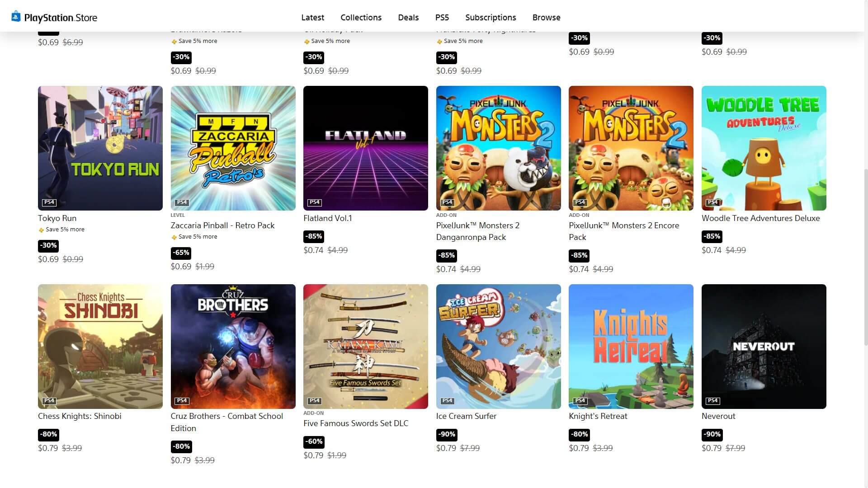
Task: Open Cruz Brothers - Combat School Edition link
Action: (x=227, y=422)
